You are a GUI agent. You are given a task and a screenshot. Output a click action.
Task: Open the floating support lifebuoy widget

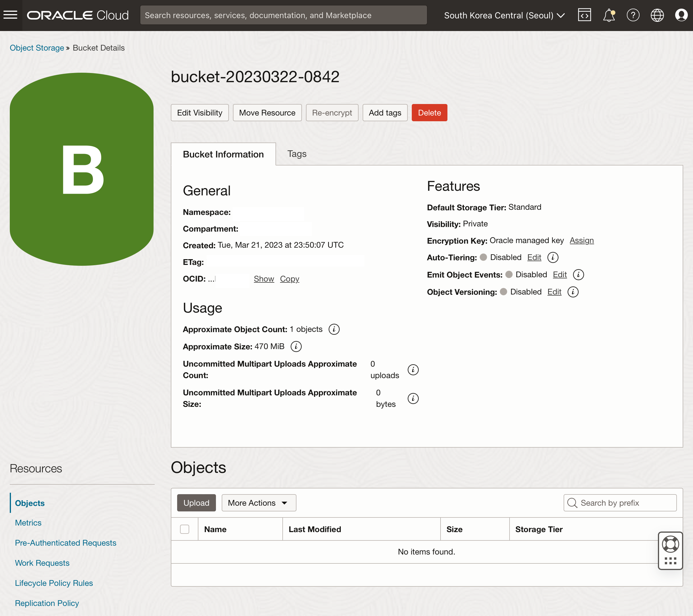click(x=670, y=544)
